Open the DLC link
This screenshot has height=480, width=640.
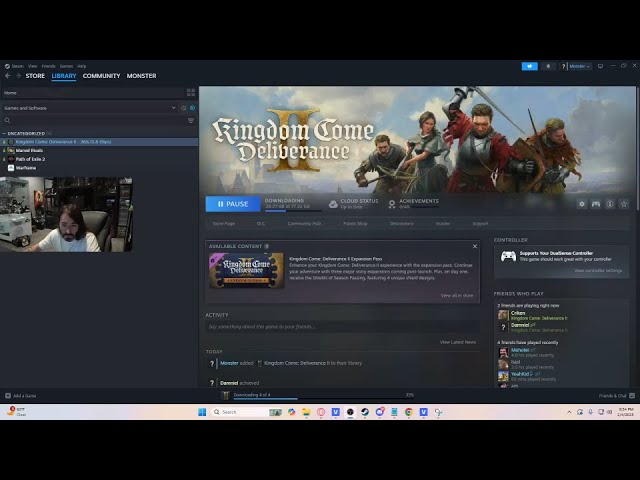click(261, 224)
